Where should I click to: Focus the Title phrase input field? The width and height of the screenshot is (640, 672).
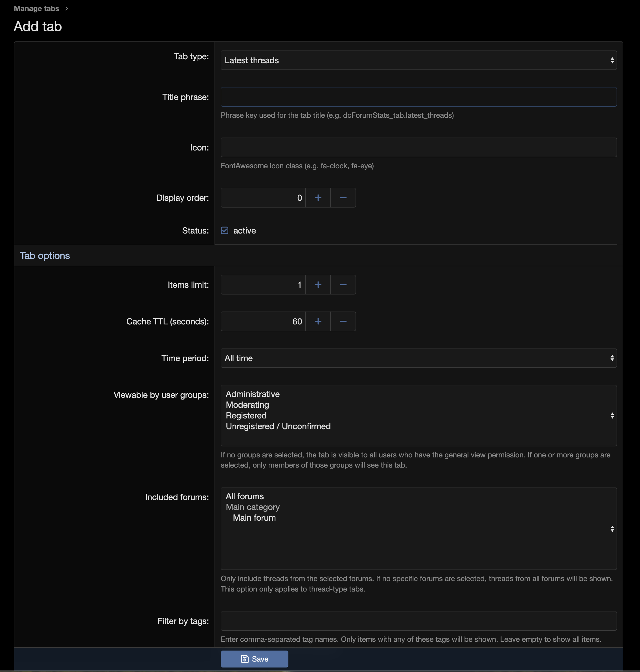(418, 97)
